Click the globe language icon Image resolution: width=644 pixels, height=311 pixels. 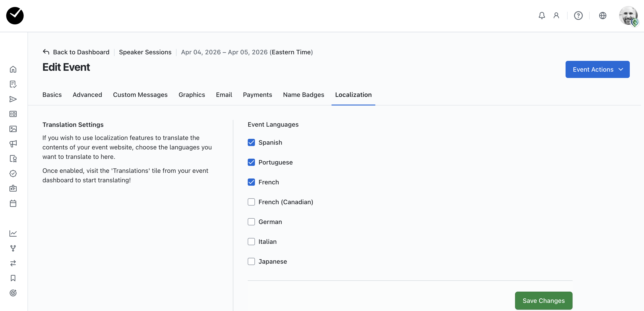[603, 16]
